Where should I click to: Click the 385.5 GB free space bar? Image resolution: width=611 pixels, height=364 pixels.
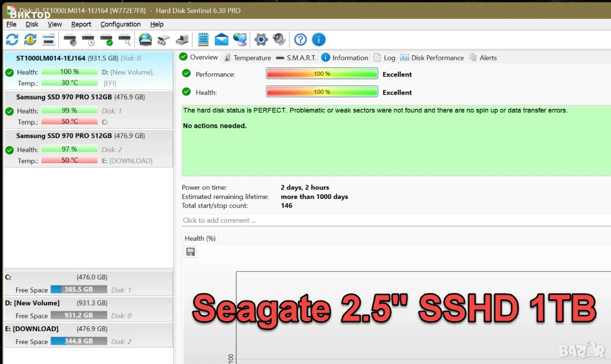click(79, 290)
